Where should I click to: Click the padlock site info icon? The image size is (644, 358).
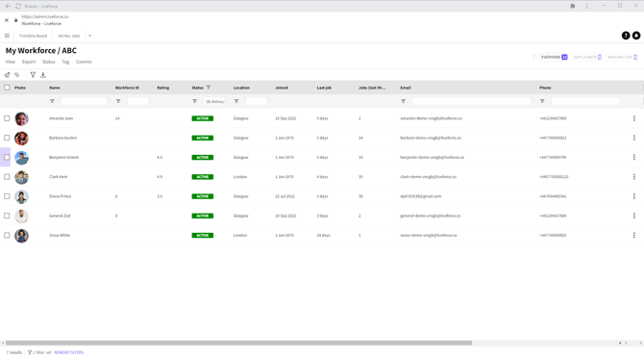(16, 20)
